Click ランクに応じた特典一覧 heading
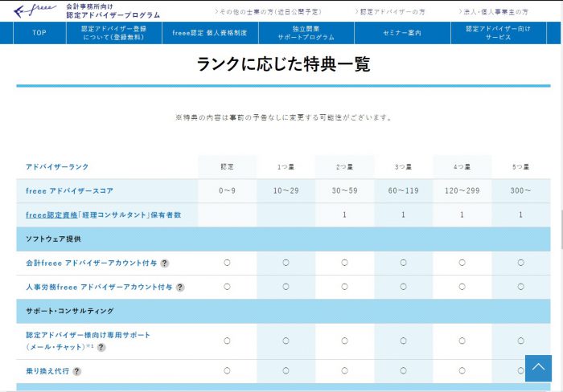Viewport: 563px width, 392px height. pos(283,64)
